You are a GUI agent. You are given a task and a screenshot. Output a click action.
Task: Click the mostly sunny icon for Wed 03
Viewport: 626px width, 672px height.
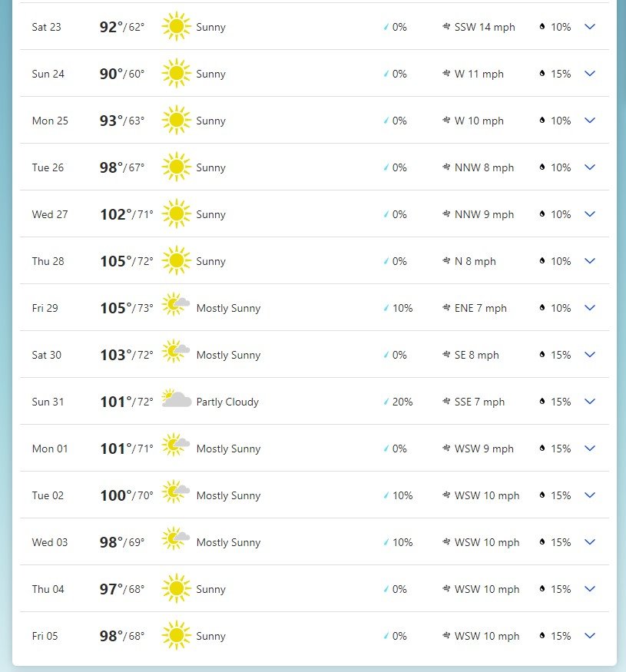point(176,538)
